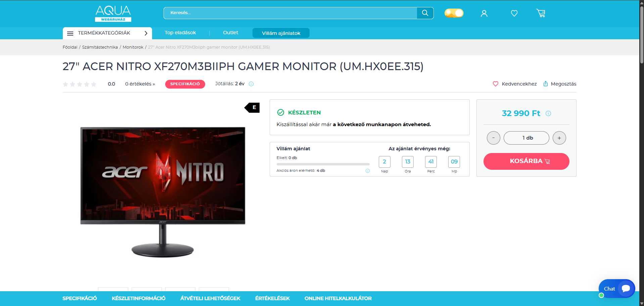Click the Villám ajánlat sales progress bar
Viewport: 644px width, 306px height.
point(323,164)
